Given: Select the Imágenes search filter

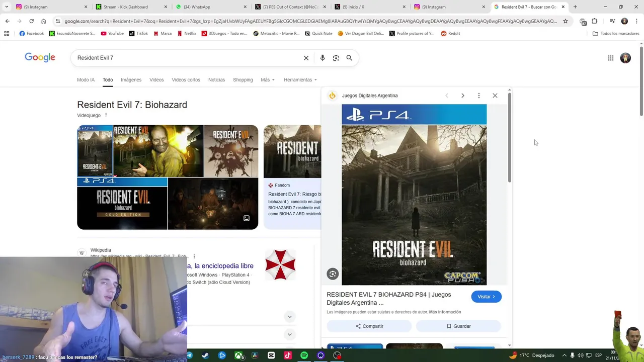Looking at the screenshot, I should (x=131, y=80).
